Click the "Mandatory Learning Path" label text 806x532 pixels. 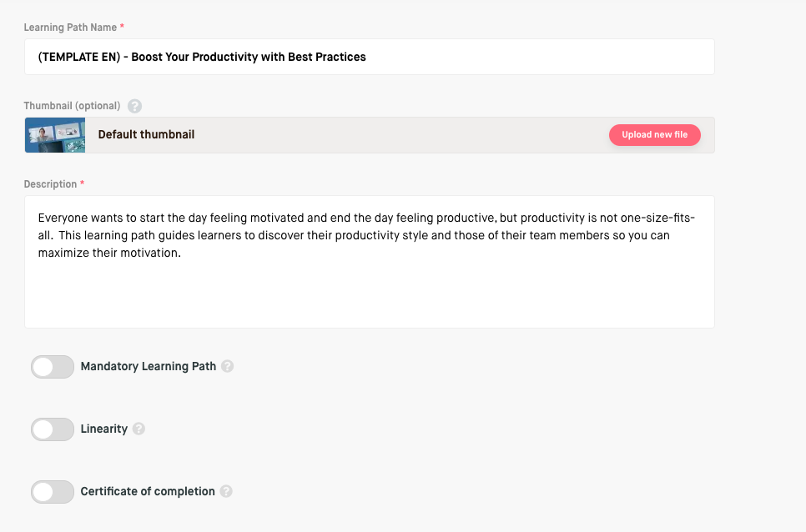coord(149,366)
